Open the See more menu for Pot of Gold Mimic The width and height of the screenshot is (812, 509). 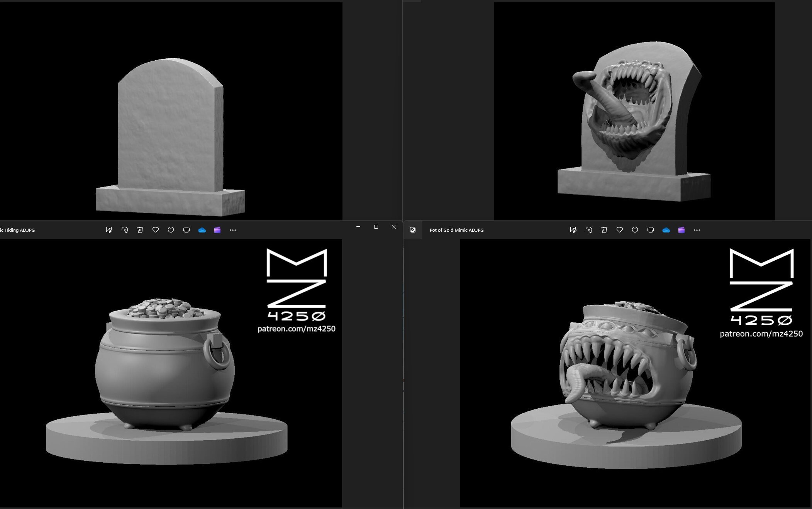click(x=697, y=230)
